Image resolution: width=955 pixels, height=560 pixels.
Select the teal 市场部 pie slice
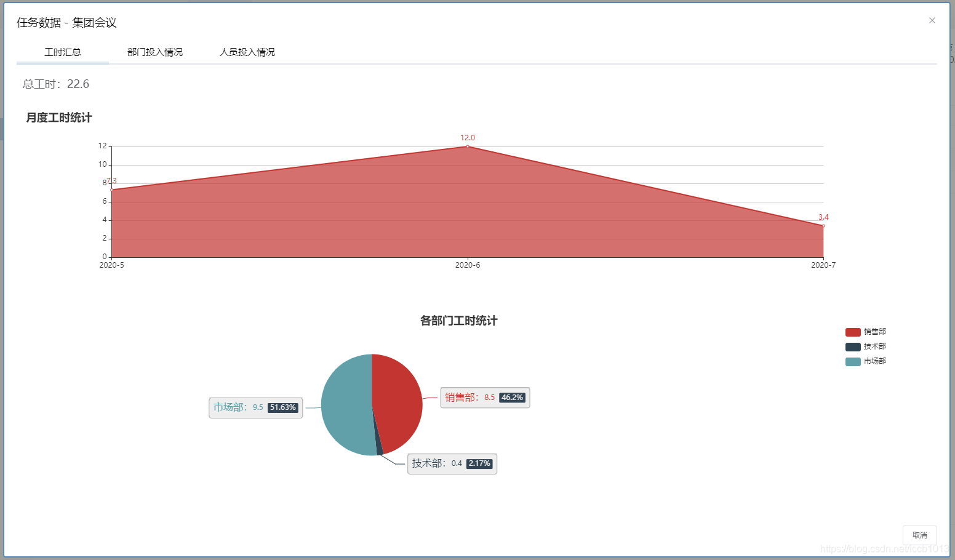point(346,406)
